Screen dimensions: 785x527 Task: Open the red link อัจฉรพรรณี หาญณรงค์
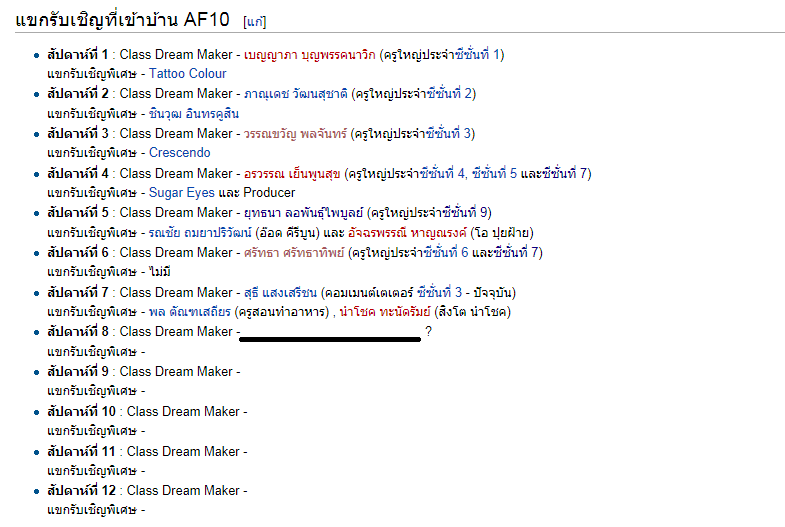(407, 233)
